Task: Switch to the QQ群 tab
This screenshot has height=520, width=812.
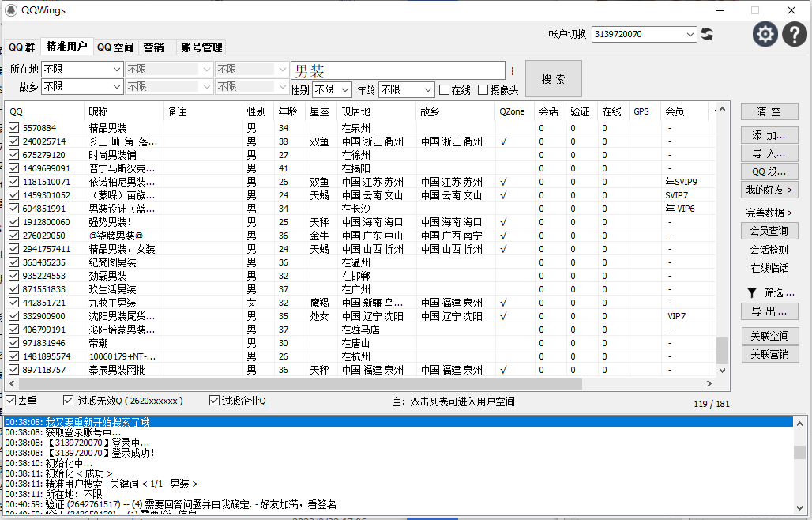Action: pos(22,47)
